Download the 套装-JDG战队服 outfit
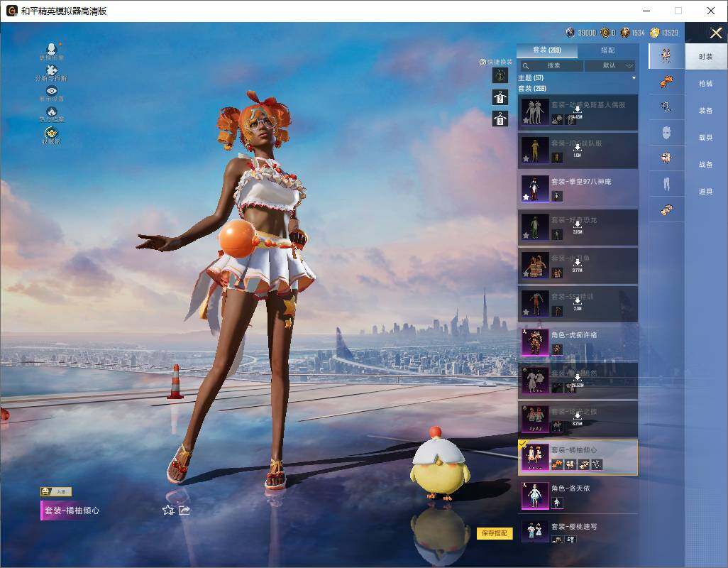 click(x=577, y=148)
